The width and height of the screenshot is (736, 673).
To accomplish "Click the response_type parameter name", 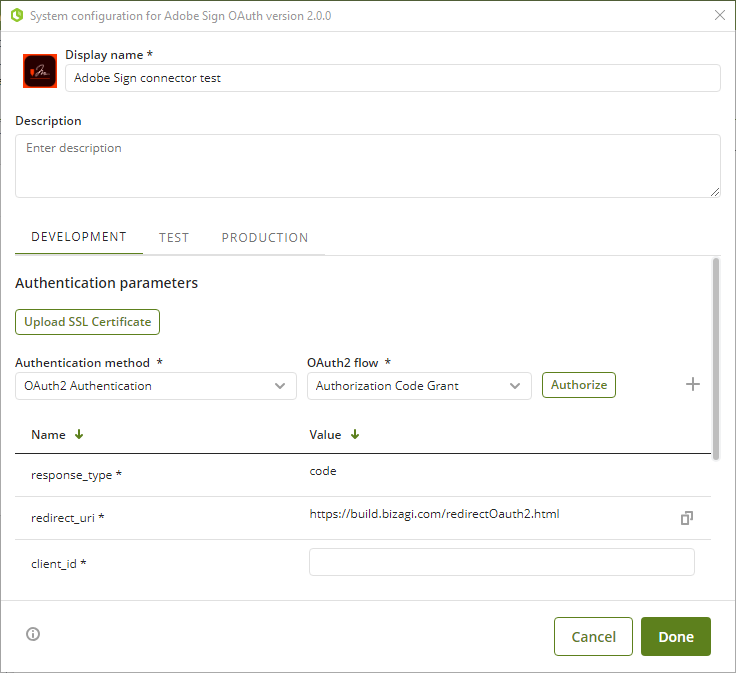I will point(76,475).
